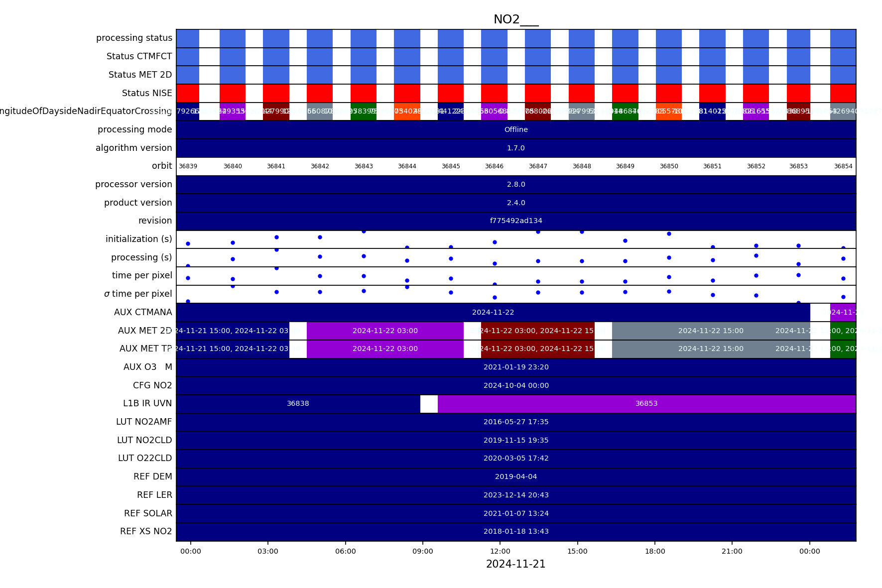
Task: Click the 'REF XS NO2' row label
Action: (x=146, y=531)
